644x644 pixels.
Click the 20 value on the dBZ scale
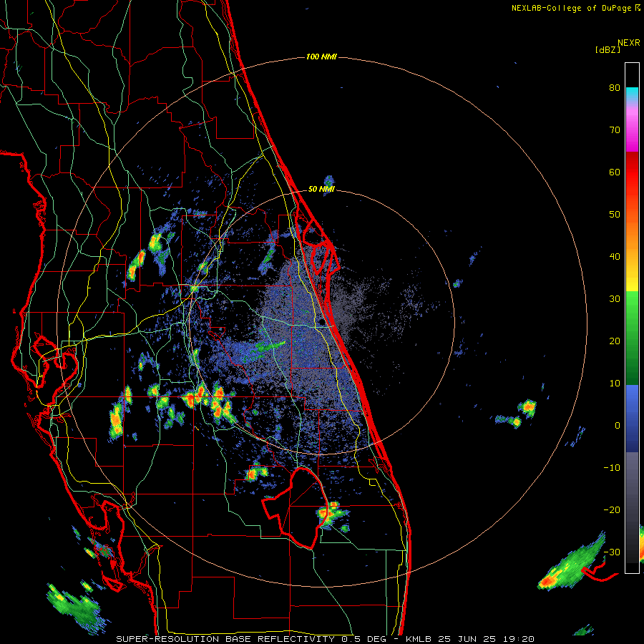click(615, 341)
